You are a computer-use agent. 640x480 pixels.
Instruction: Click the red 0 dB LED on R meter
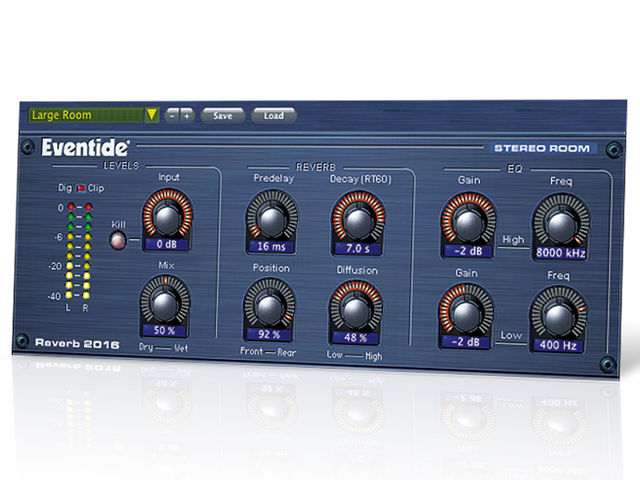coord(89,207)
